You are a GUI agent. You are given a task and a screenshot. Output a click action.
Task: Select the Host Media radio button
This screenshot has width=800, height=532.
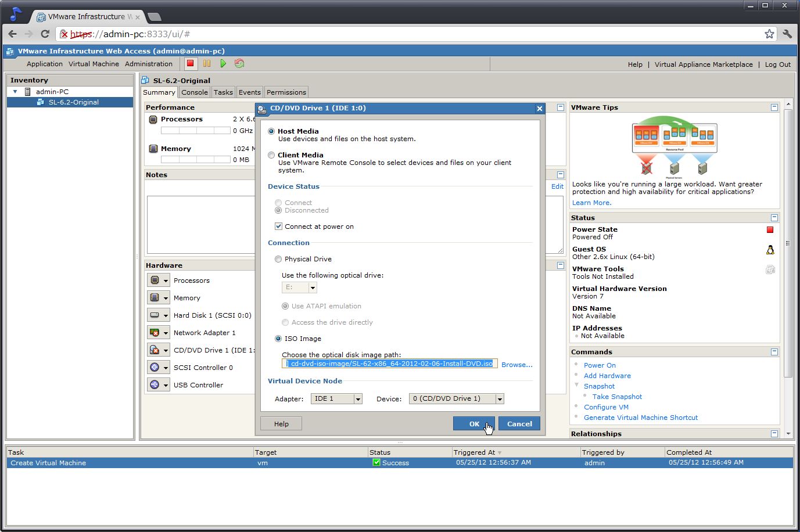point(271,131)
